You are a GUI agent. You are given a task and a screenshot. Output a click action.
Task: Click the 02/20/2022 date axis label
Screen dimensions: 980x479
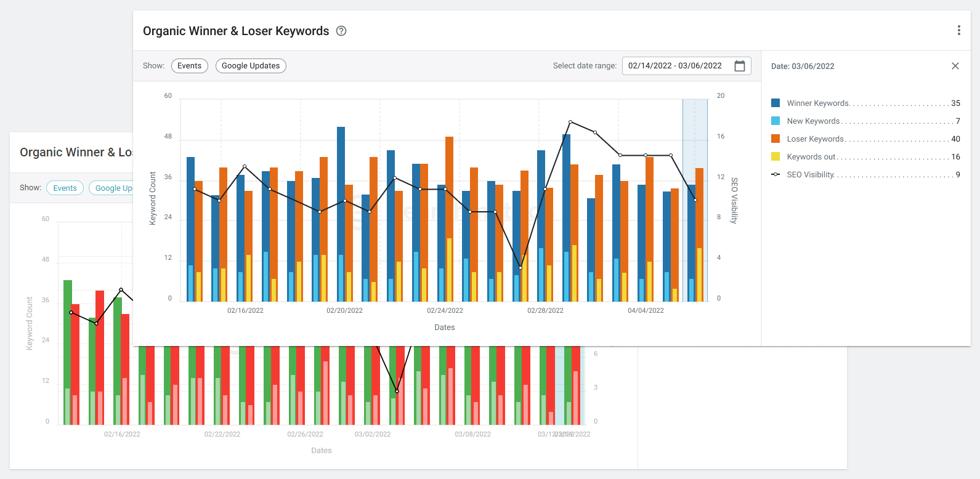pyautogui.click(x=344, y=310)
